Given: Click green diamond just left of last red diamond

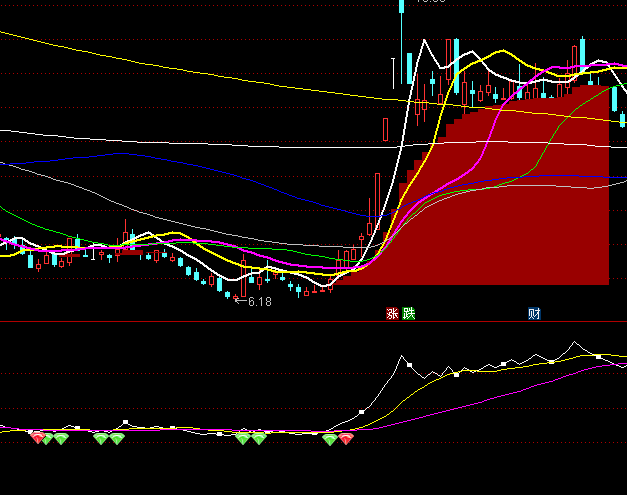Looking at the screenshot, I should point(330,438).
